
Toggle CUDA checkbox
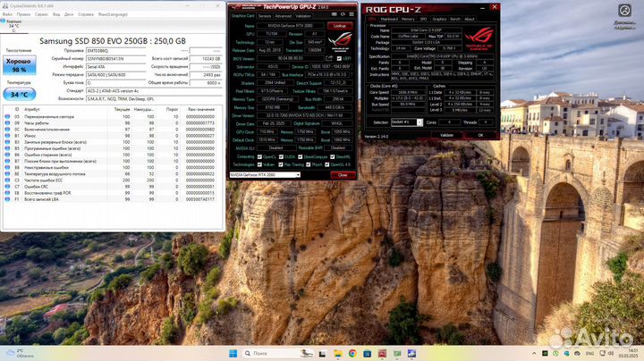click(x=281, y=156)
